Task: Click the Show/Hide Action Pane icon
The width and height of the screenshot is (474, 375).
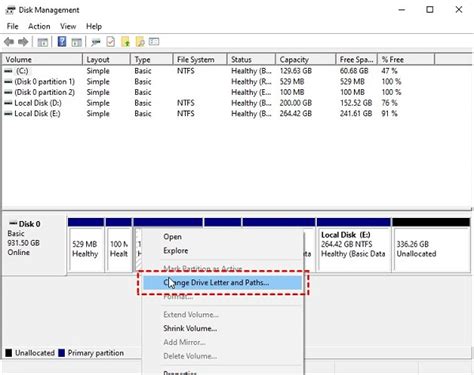Action: [77, 42]
